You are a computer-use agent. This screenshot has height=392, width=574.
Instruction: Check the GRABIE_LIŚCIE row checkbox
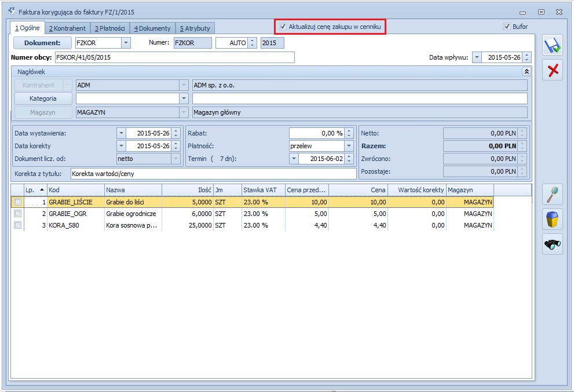pyautogui.click(x=17, y=202)
